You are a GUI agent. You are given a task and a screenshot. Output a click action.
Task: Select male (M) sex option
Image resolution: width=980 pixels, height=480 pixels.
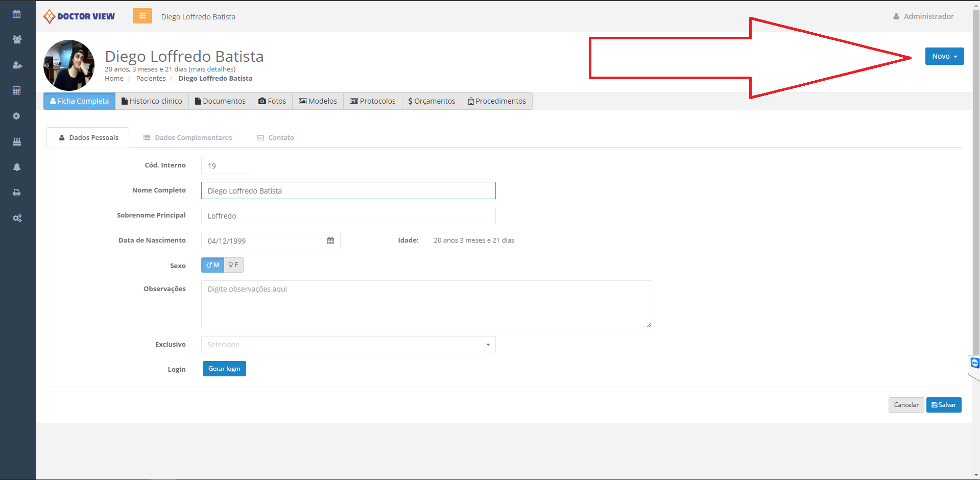point(212,265)
